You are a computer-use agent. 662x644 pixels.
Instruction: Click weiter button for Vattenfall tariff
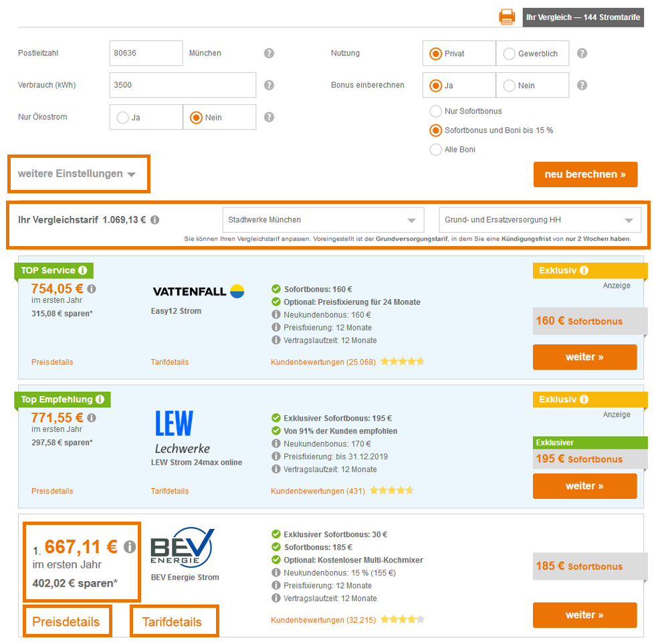coord(584,357)
